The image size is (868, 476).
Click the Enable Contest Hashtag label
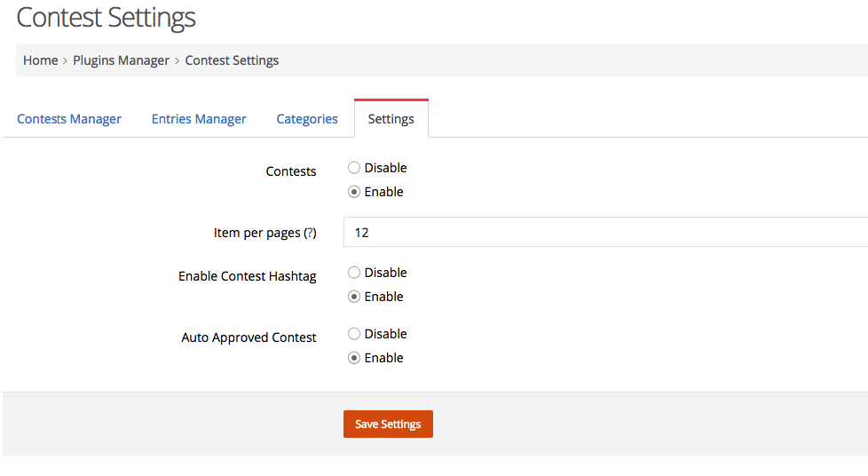pyautogui.click(x=248, y=276)
